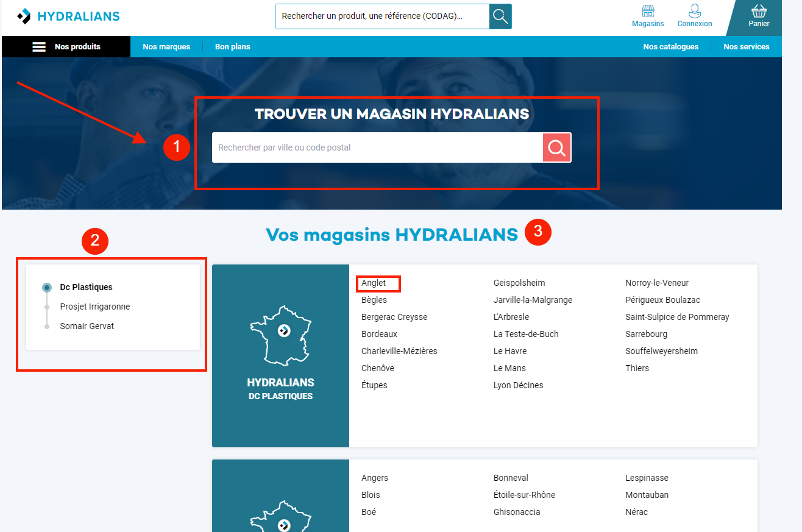Viewport: 802px width, 532px height.
Task: Open the Étoile-sur-Rhône store link
Action: tap(524, 495)
